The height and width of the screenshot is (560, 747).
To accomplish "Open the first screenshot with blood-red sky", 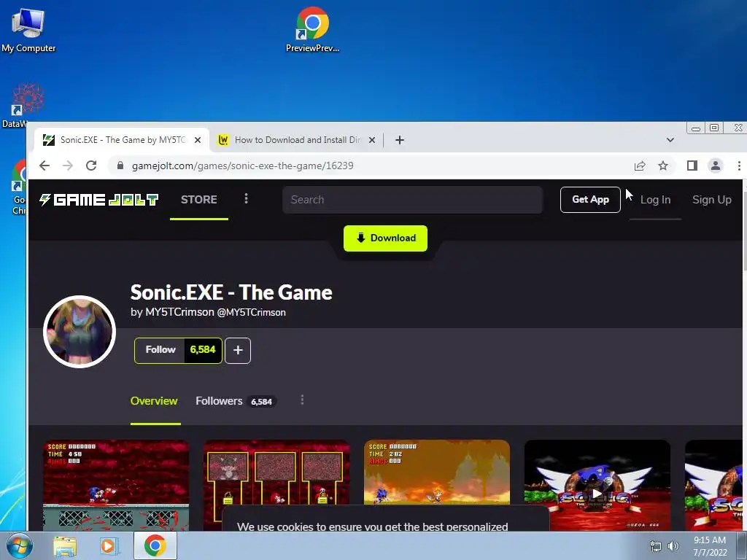I will (x=116, y=485).
